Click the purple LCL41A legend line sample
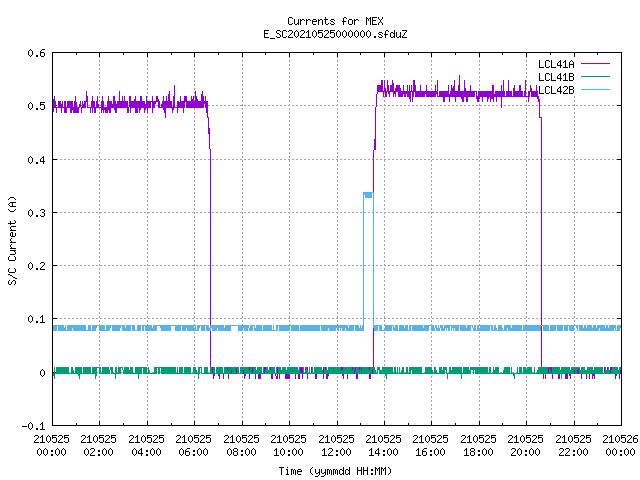 (x=595, y=64)
